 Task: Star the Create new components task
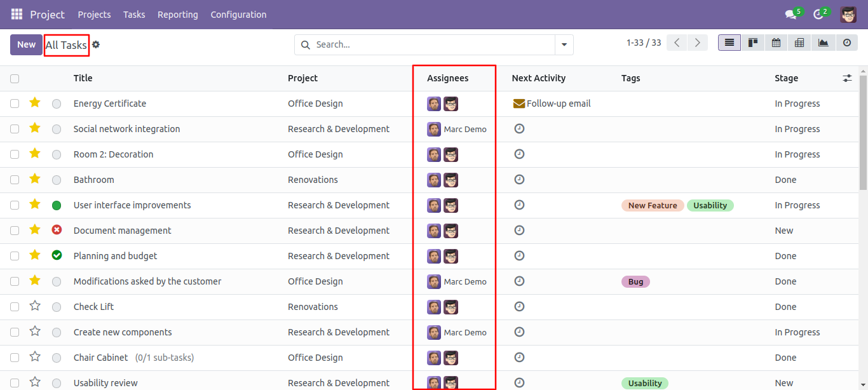[x=35, y=331]
